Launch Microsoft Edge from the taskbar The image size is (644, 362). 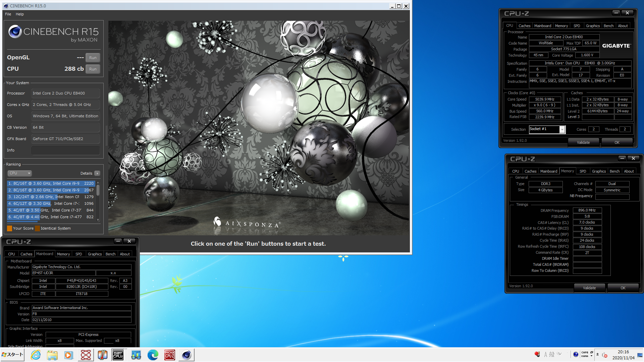coord(153,355)
